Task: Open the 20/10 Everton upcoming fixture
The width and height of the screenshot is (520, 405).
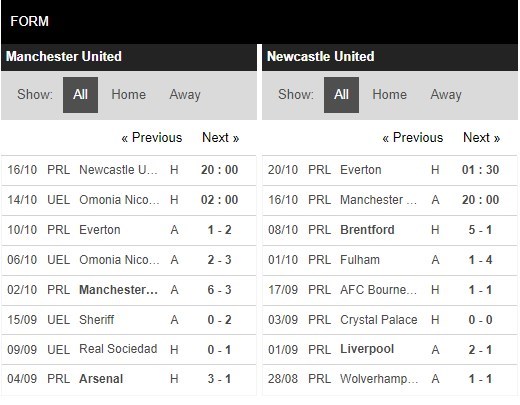Action: pyautogui.click(x=390, y=170)
